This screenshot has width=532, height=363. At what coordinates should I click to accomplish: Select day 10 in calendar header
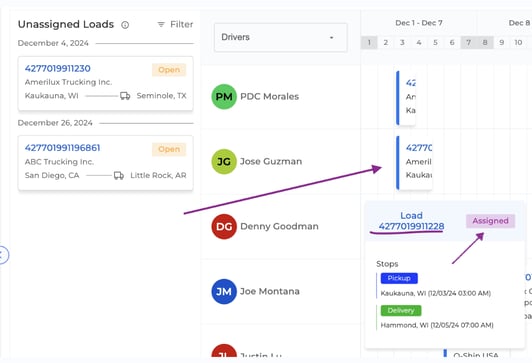click(x=518, y=43)
